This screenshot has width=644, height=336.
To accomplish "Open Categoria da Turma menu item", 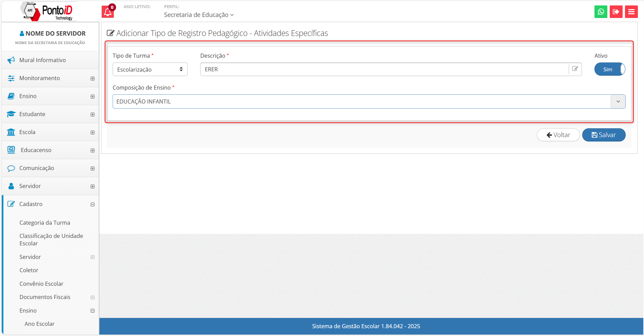I will coord(45,223).
